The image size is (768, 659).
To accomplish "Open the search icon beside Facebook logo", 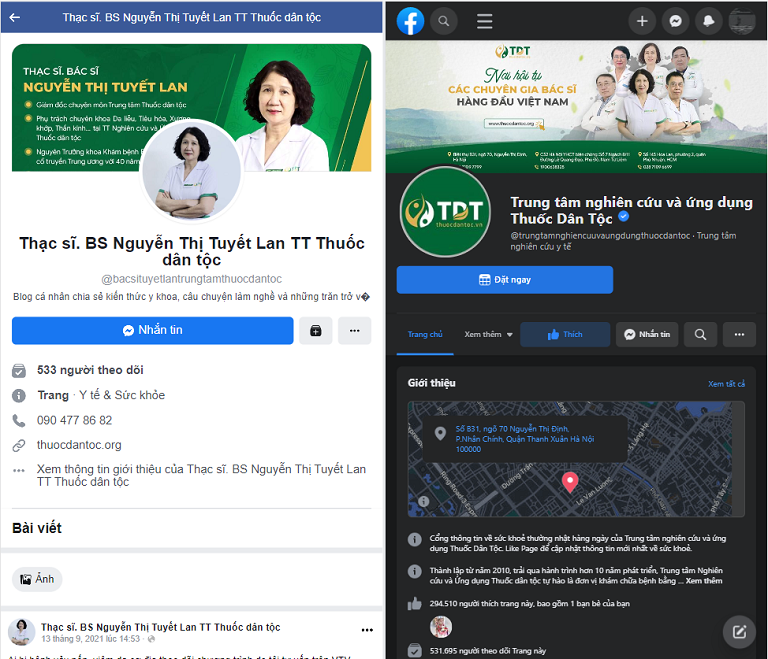I will (444, 21).
